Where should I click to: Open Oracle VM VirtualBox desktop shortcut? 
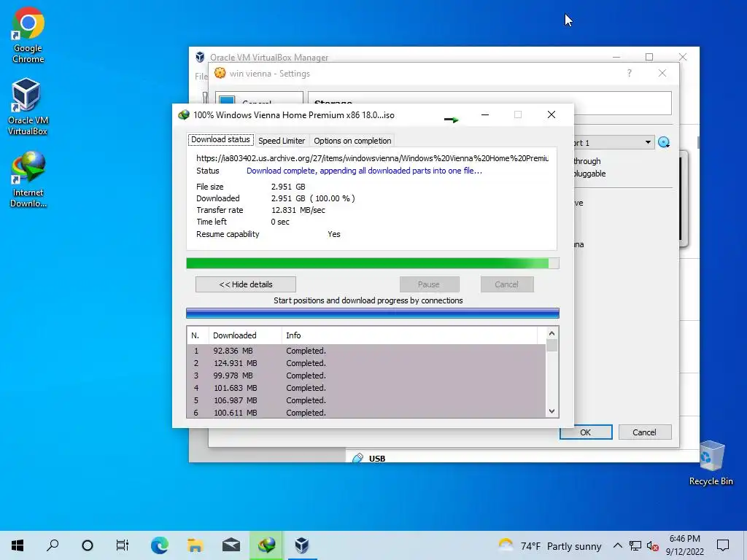(28, 107)
